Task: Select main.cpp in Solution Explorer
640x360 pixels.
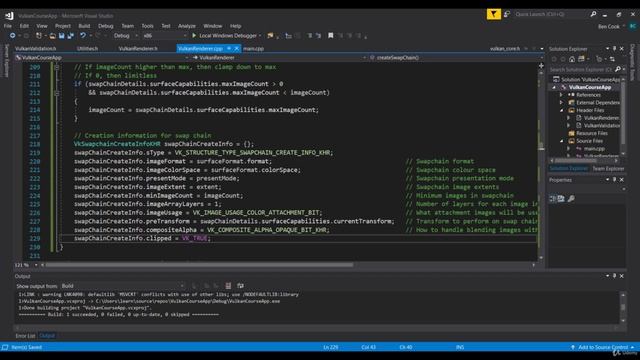Action: (594, 149)
